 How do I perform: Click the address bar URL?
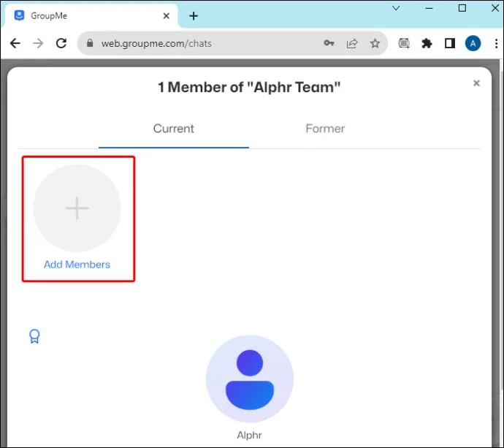click(x=156, y=43)
